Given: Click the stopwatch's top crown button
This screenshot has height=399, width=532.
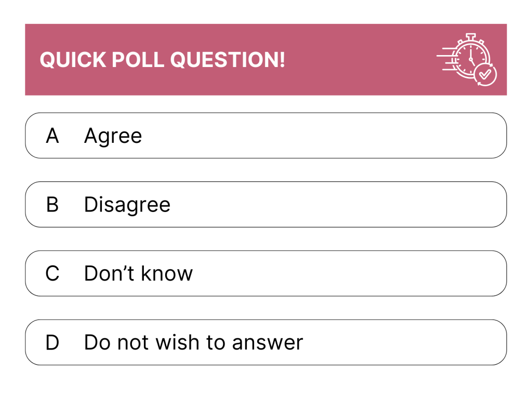Looking at the screenshot, I should coord(470,36).
